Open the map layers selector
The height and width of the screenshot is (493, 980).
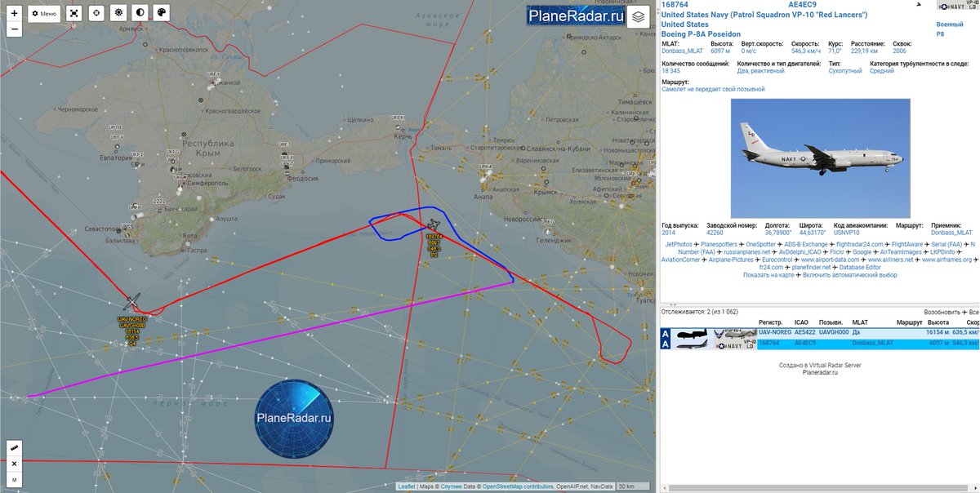pyautogui.click(x=638, y=18)
